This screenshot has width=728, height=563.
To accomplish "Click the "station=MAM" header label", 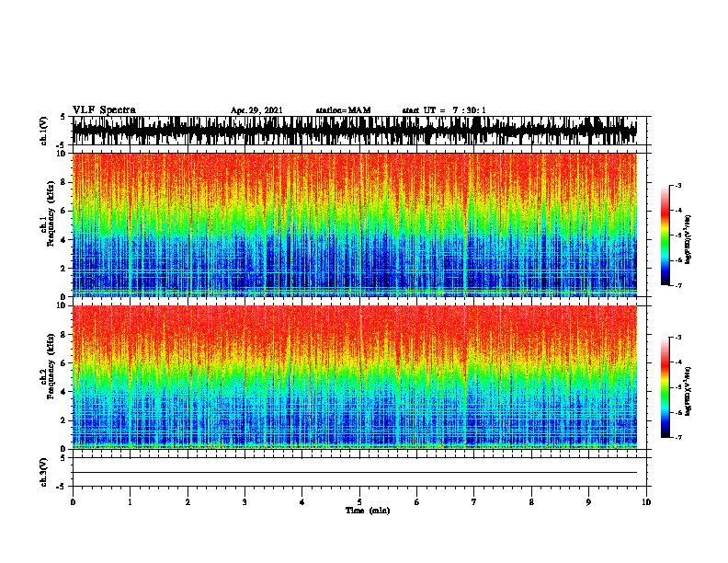I will 343,110.
